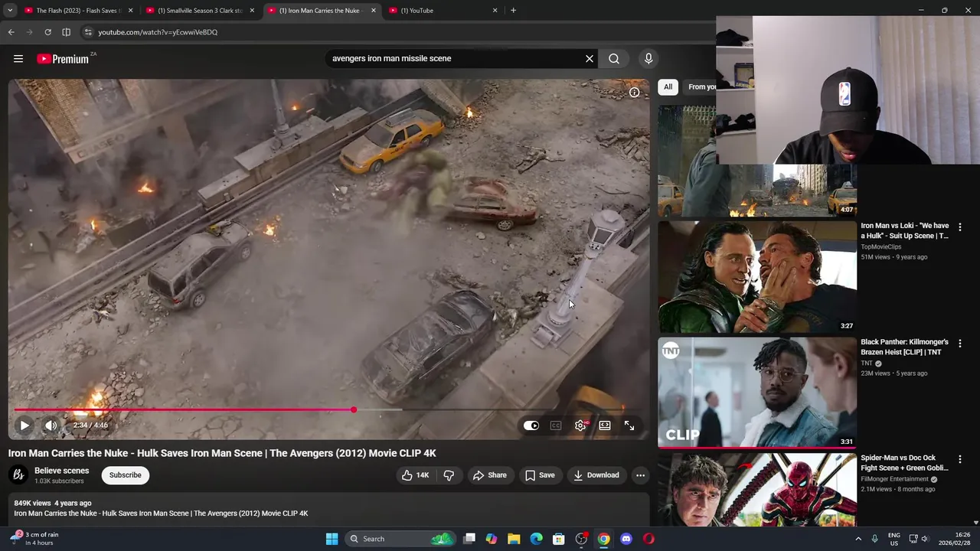Open Microsoft Edge from the taskbar
The image size is (980, 551).
point(536,539)
